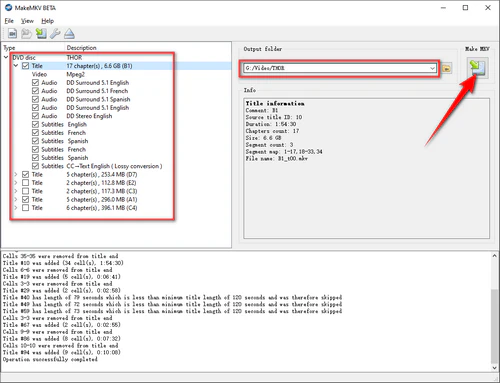Image resolution: width=500 pixels, height=383 pixels.
Task: Click the Open files toolbar icon
Action: pos(12,34)
